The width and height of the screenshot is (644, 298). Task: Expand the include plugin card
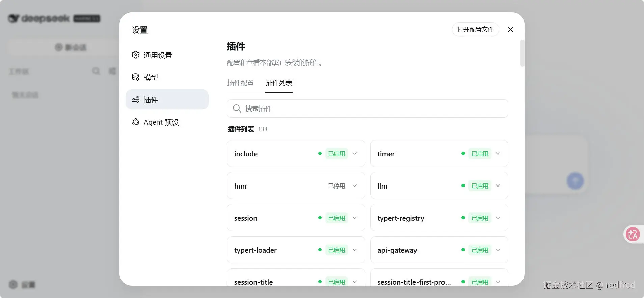tap(355, 154)
